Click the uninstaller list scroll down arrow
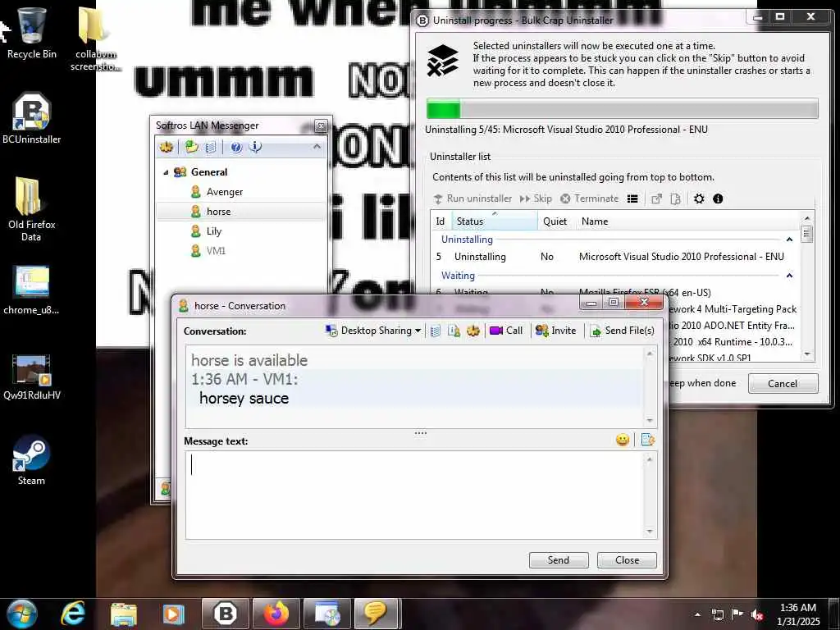Screen dimensions: 840x630 coord(807,354)
